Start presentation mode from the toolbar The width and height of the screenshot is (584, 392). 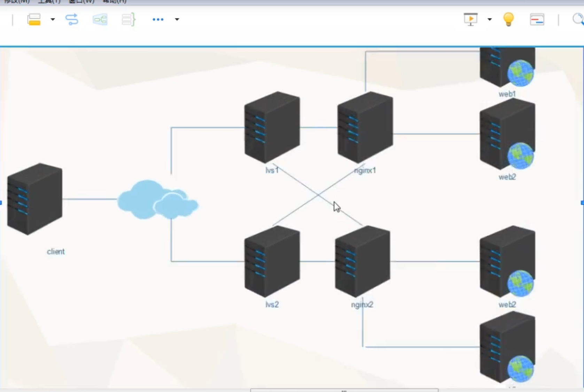[x=470, y=19]
